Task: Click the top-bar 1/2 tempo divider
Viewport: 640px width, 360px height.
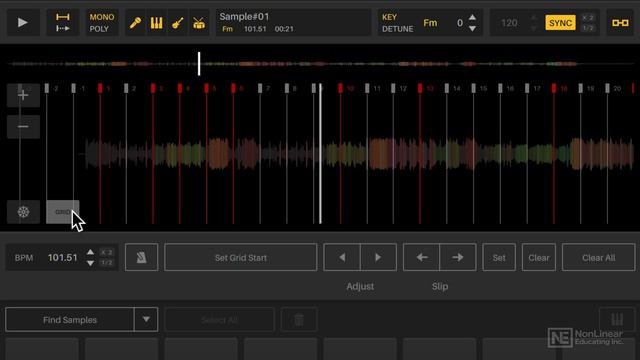Action: point(588,28)
